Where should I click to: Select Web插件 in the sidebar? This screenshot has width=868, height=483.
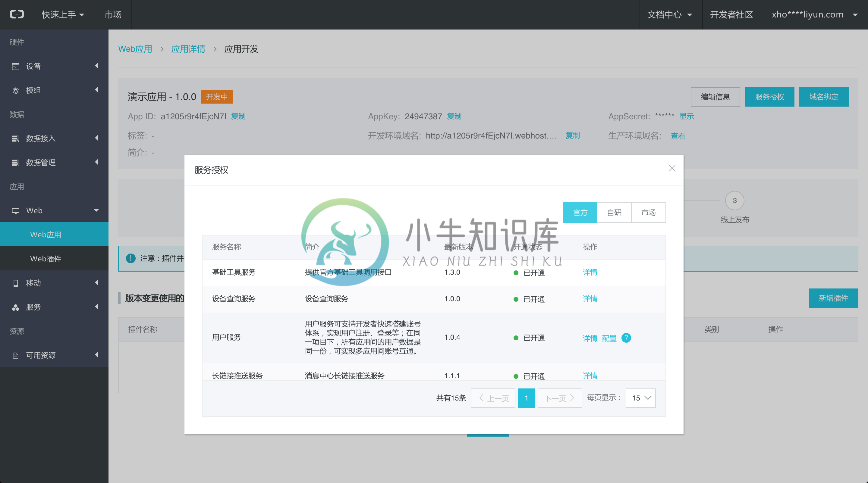[x=54, y=258]
